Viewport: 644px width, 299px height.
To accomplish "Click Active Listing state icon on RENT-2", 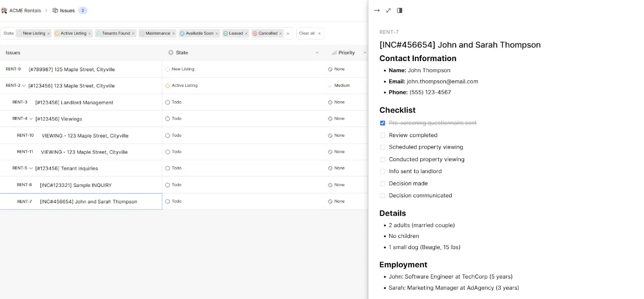I will 167,86.
